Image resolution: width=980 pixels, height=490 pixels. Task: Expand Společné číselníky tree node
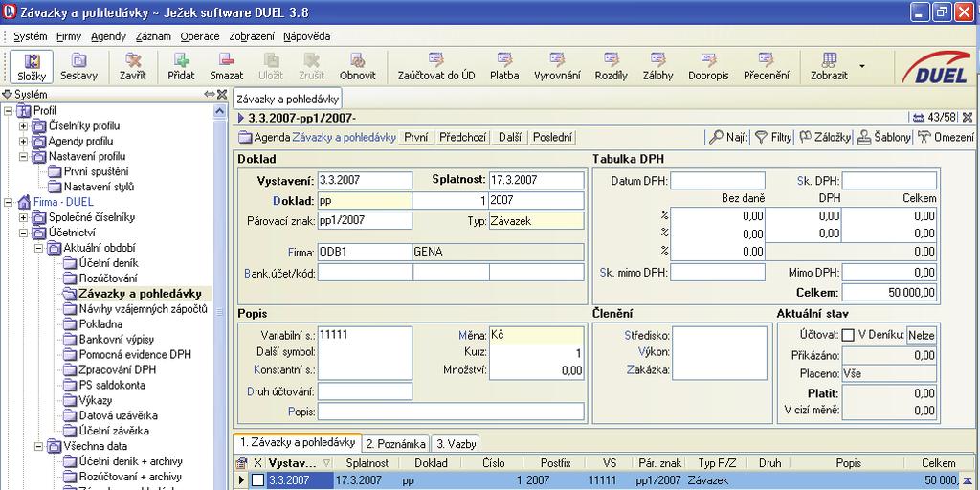(x=23, y=217)
